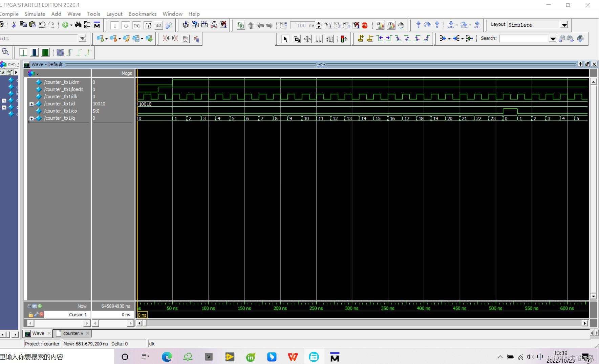Open the Simulate menu

point(35,14)
